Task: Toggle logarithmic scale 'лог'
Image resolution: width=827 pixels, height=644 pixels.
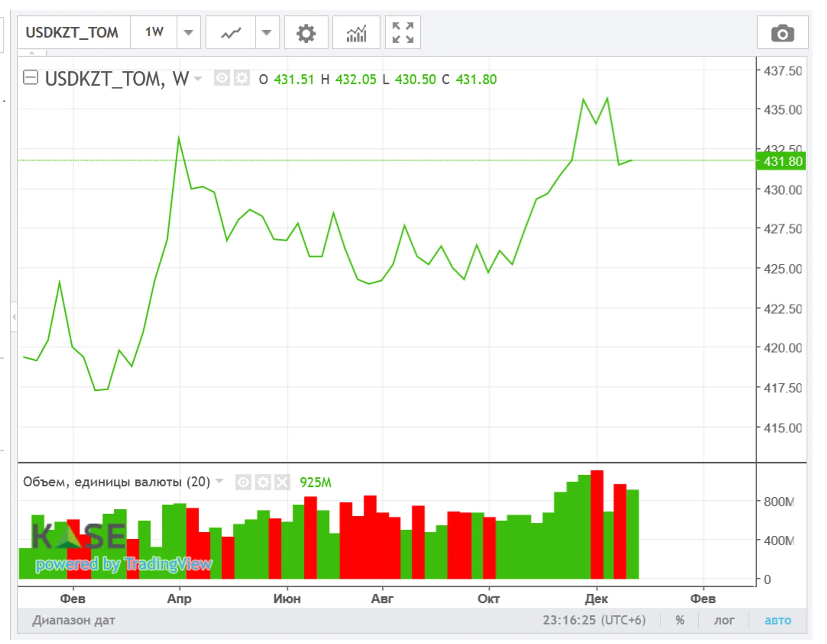Action: click(x=724, y=620)
